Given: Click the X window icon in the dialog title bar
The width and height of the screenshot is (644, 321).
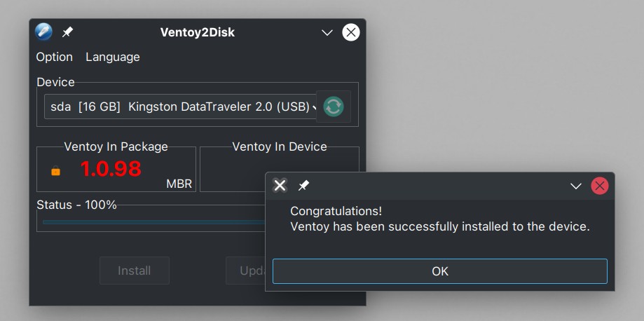Looking at the screenshot, I should click(x=280, y=186).
